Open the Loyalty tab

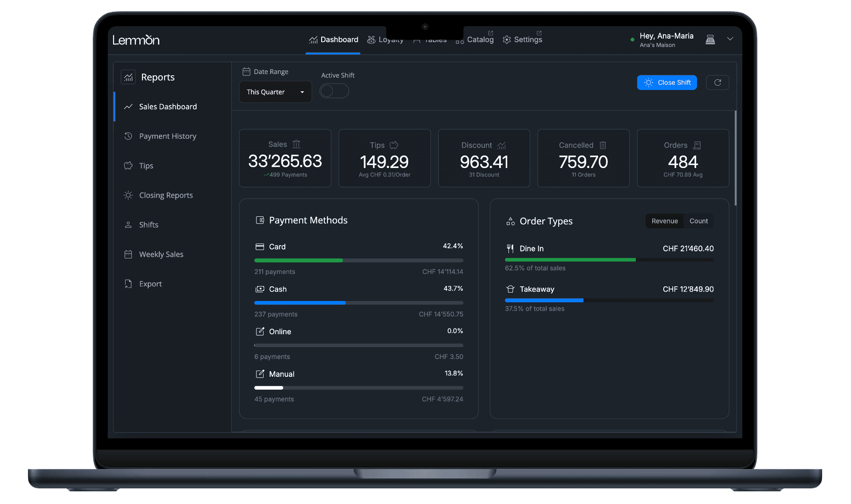pos(385,40)
